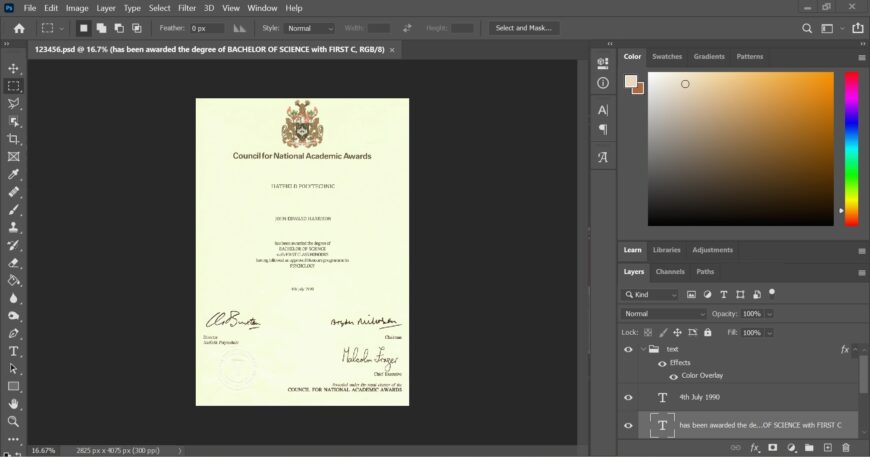Switch to the Channels tab
The width and height of the screenshot is (870, 457).
(670, 272)
